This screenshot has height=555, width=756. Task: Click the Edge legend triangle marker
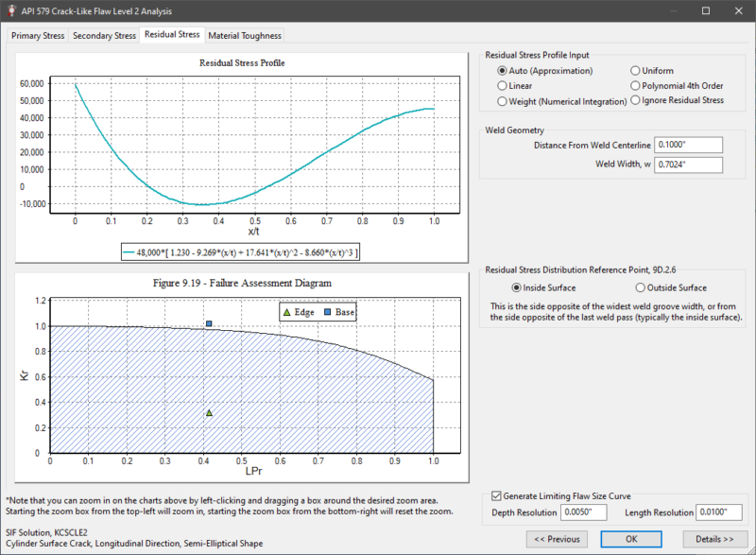coord(288,312)
